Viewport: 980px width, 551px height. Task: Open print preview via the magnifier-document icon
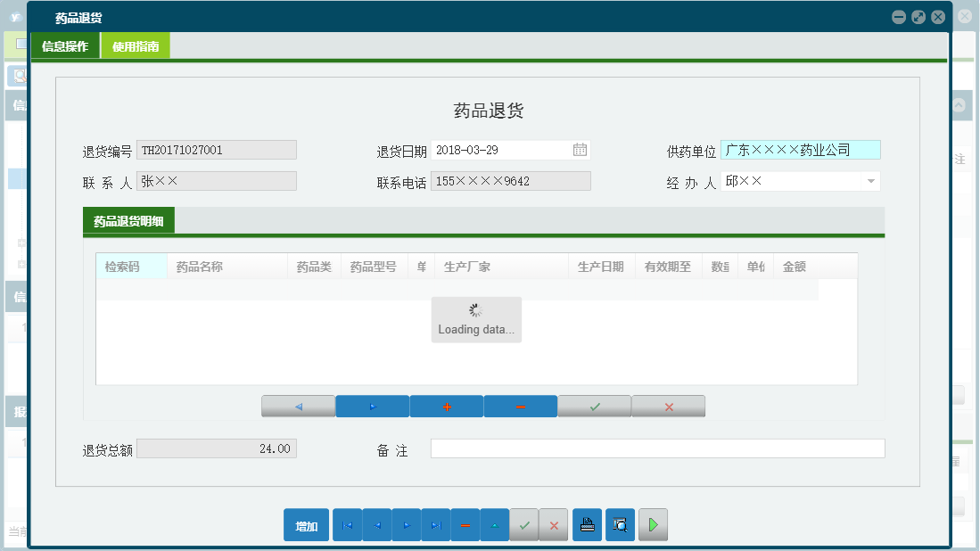[x=620, y=525]
